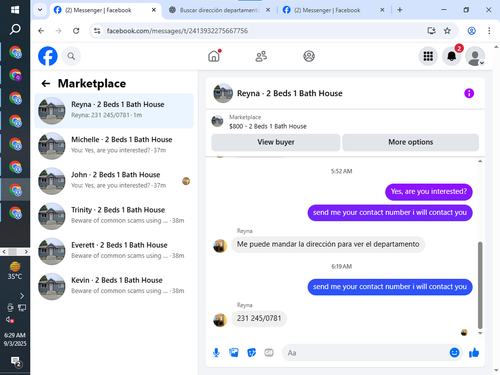
Task: Click the message bubble '231 245/0781'
Action: [259, 319]
